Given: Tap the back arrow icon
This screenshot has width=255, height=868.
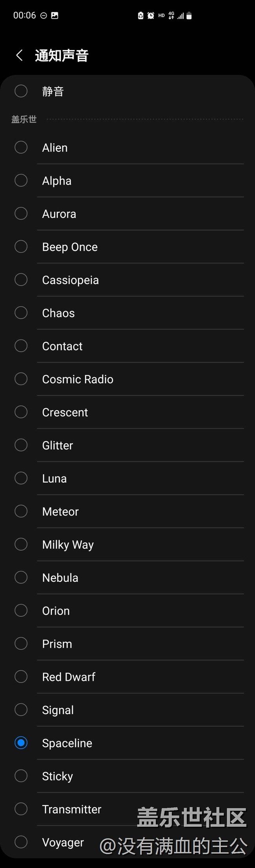Looking at the screenshot, I should point(19,55).
